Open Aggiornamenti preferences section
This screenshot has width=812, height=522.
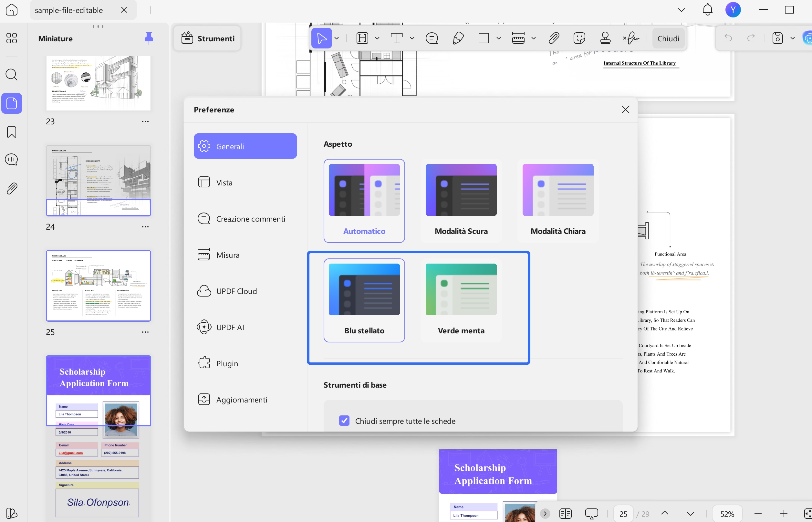(x=245, y=400)
